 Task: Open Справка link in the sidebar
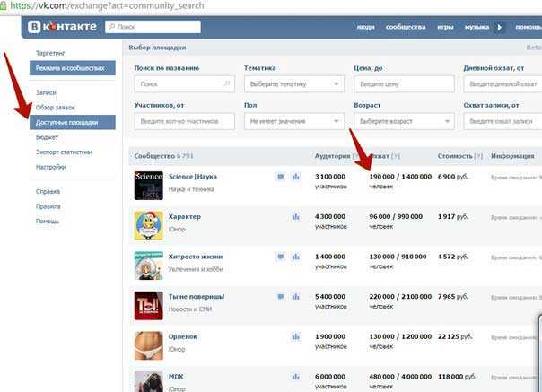tap(48, 191)
